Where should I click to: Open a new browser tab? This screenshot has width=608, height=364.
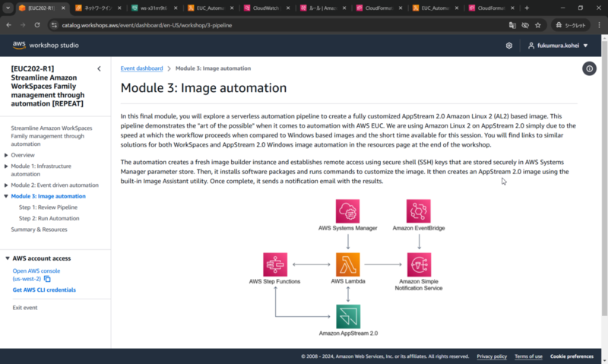point(527,8)
